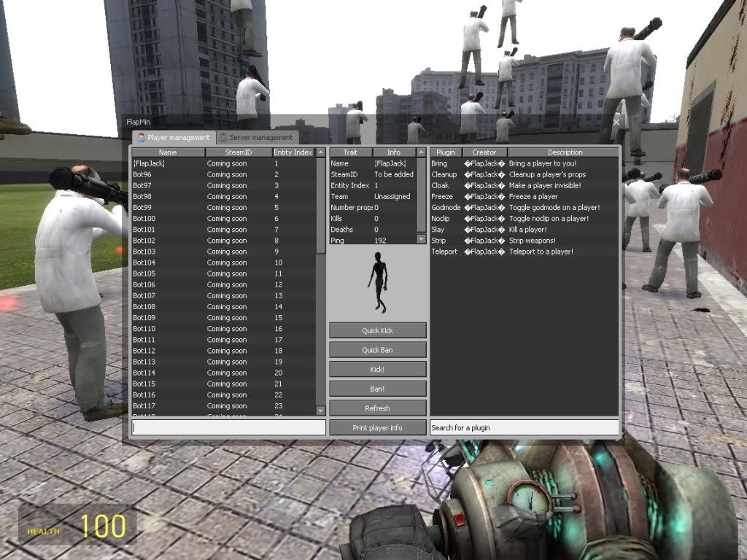The height and width of the screenshot is (560, 747).
Task: Select player Bot105
Action: 223,273
